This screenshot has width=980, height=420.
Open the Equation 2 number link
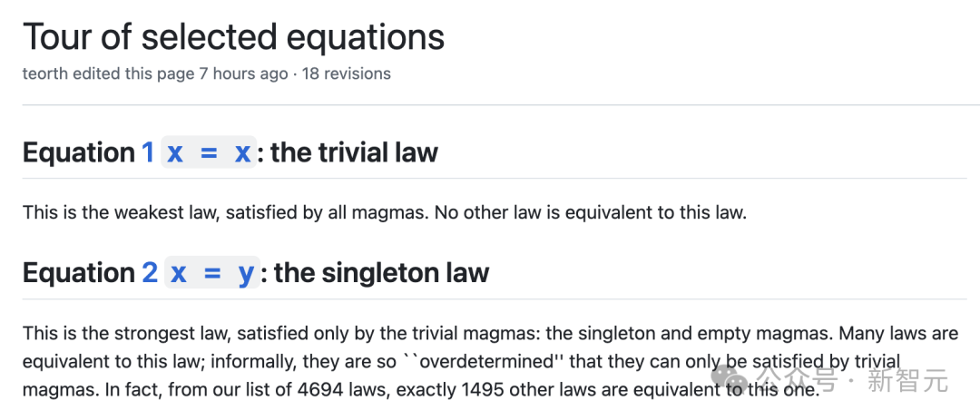(150, 272)
